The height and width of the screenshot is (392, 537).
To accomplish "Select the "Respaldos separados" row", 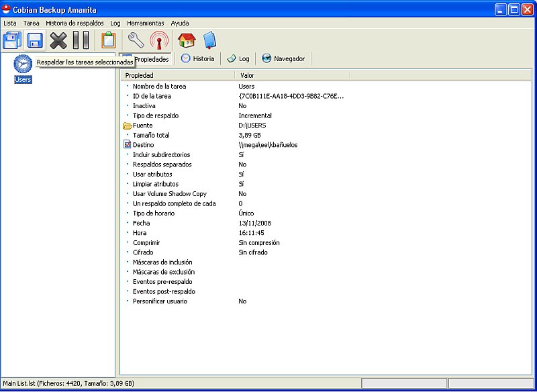I will click(x=326, y=164).
